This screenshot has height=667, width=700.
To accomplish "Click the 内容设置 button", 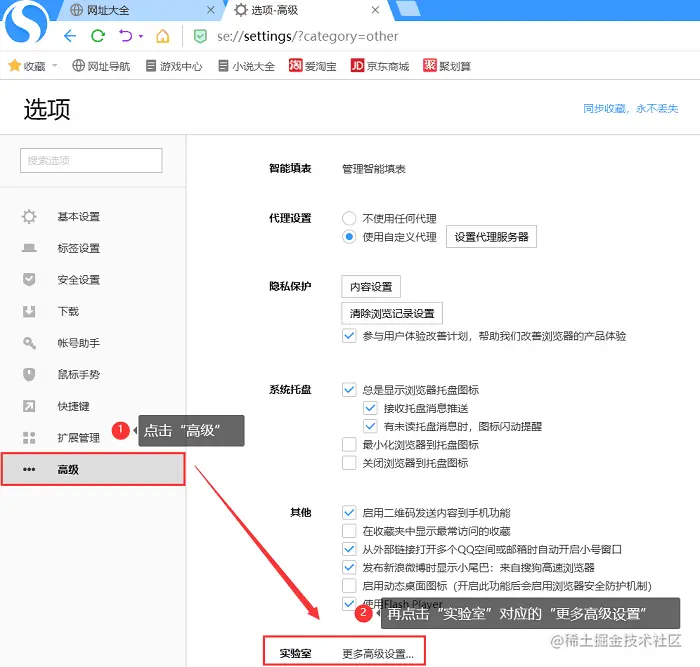I will [371, 287].
